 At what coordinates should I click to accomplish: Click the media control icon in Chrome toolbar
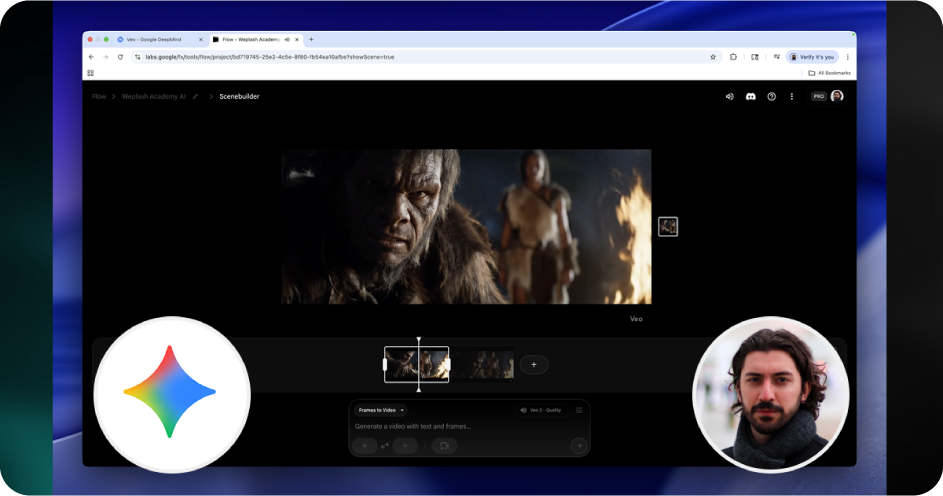(776, 57)
